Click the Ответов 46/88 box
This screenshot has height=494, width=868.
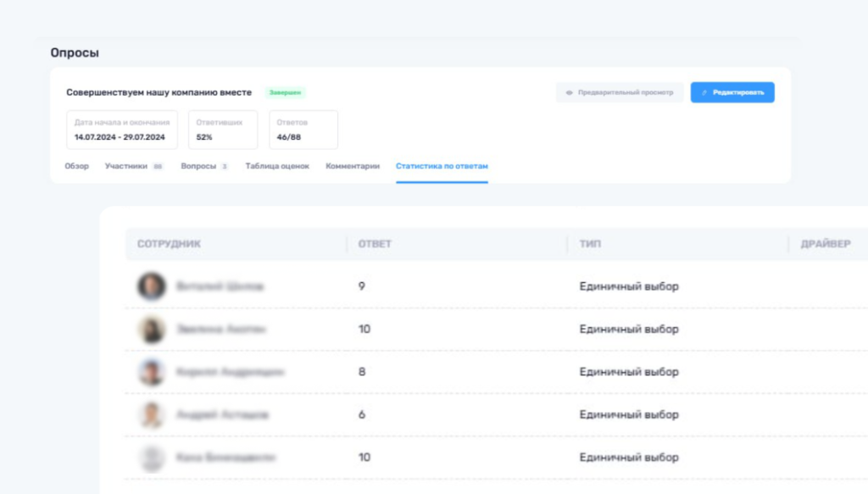pyautogui.click(x=303, y=130)
